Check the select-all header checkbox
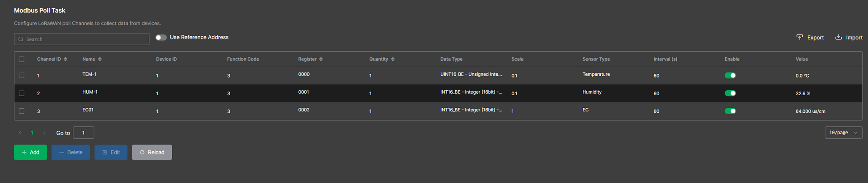This screenshot has height=183, width=868. (x=22, y=59)
